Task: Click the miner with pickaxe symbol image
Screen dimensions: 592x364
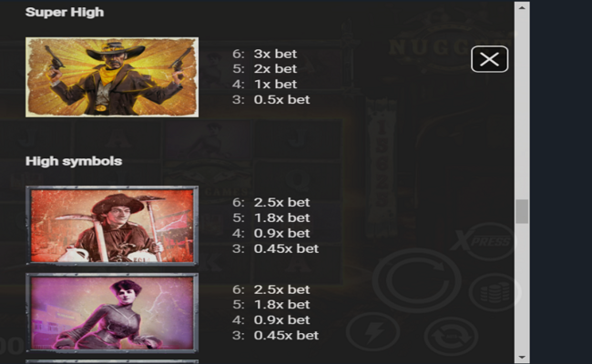Action: (x=112, y=225)
